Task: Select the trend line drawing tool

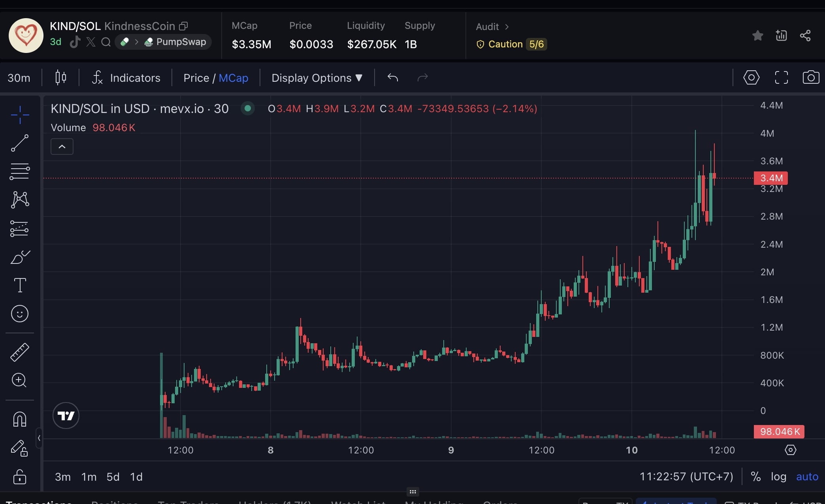Action: 20,143
